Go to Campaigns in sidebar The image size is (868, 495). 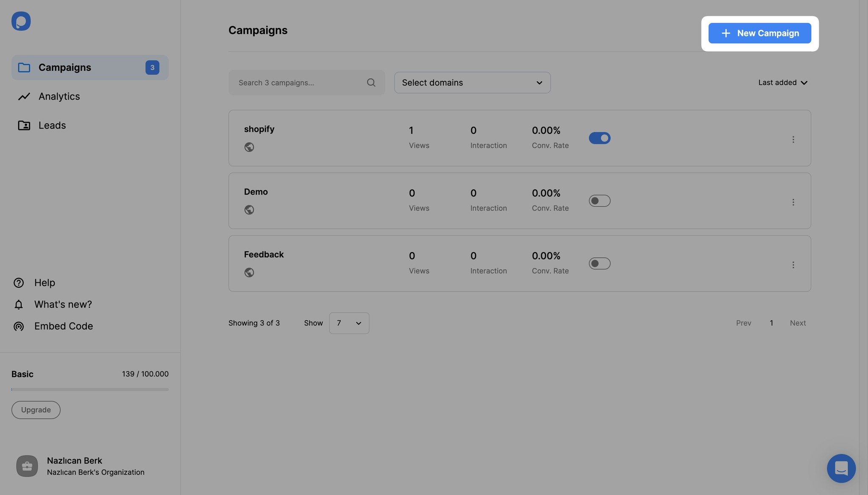[x=90, y=67]
